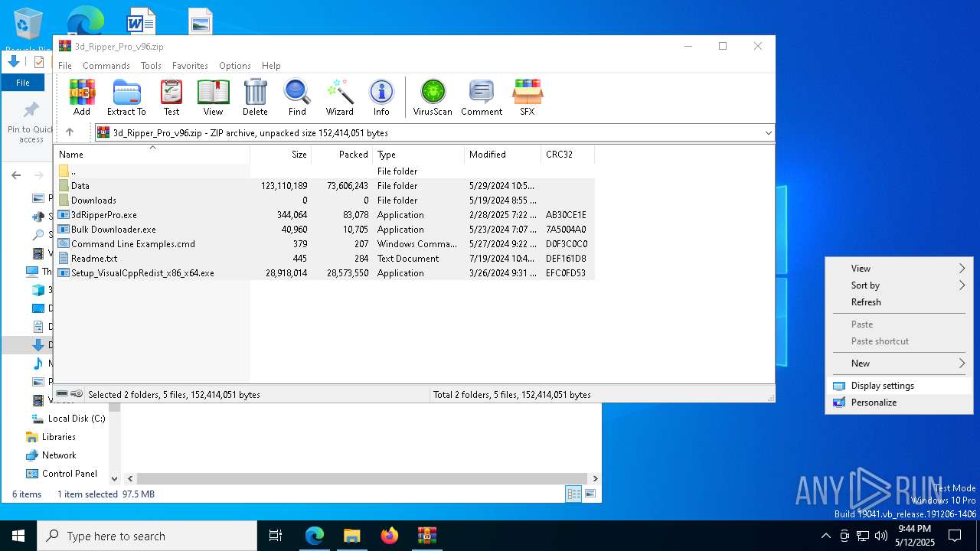Open File Explorer from taskbar
Screen dimensions: 980x551
pos(351,536)
